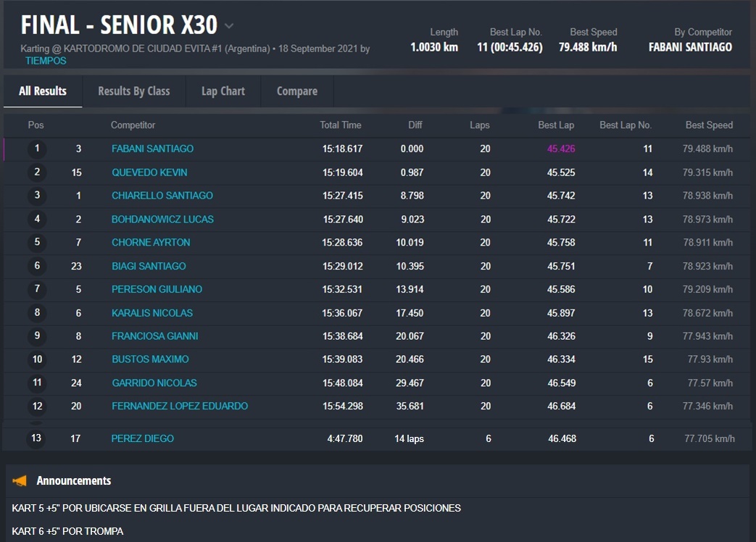The height and width of the screenshot is (542, 756).
Task: Select competitor PERESON GIULIANO
Action: [157, 289]
